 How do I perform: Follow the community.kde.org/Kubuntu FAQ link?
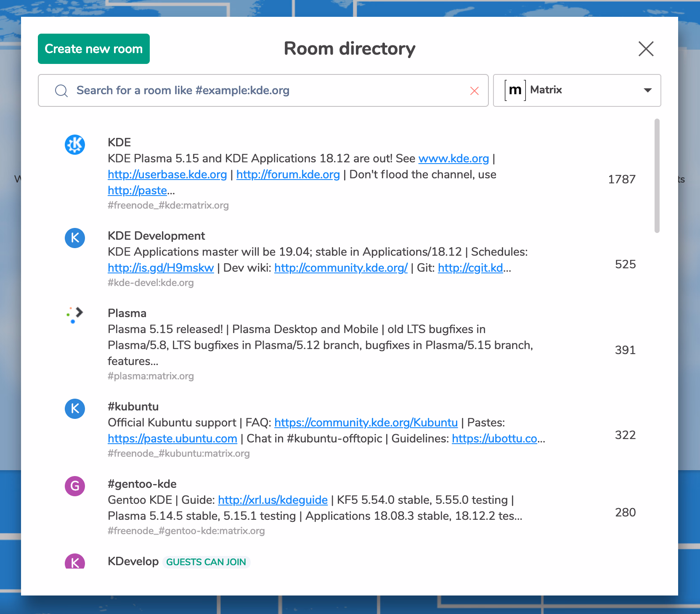(366, 423)
